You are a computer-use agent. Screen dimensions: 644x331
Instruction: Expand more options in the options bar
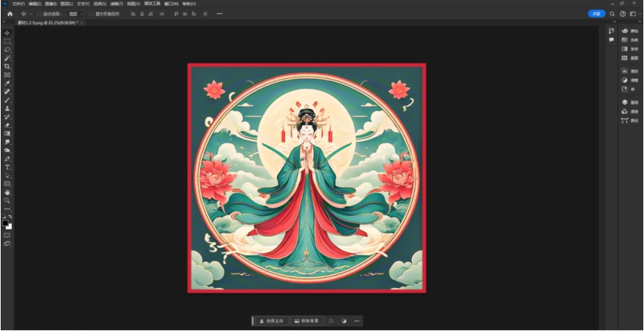point(220,14)
